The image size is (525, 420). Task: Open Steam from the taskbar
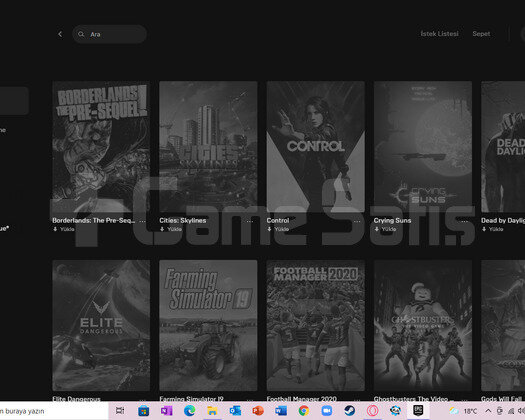pos(350,410)
